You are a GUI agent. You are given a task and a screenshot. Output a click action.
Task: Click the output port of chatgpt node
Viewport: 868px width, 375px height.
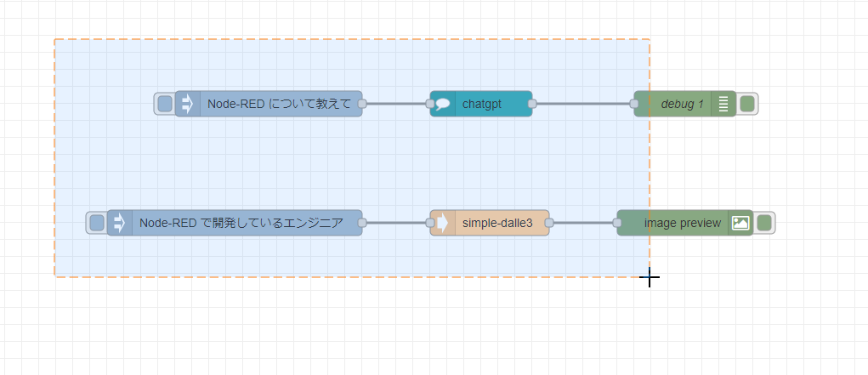pyautogui.click(x=532, y=104)
